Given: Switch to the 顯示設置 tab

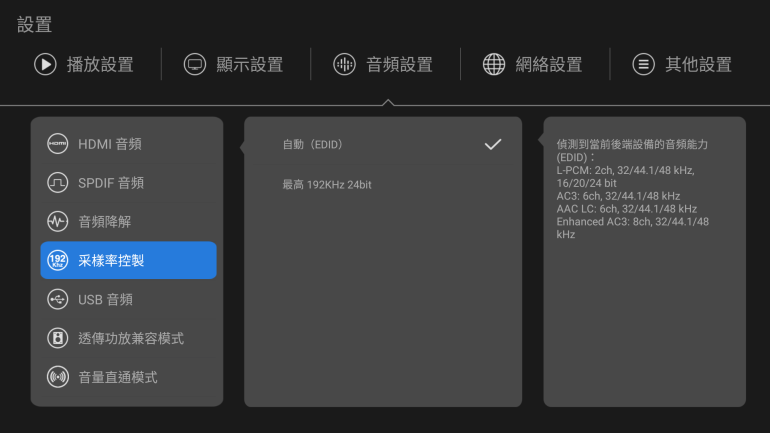Looking at the screenshot, I should [234, 64].
